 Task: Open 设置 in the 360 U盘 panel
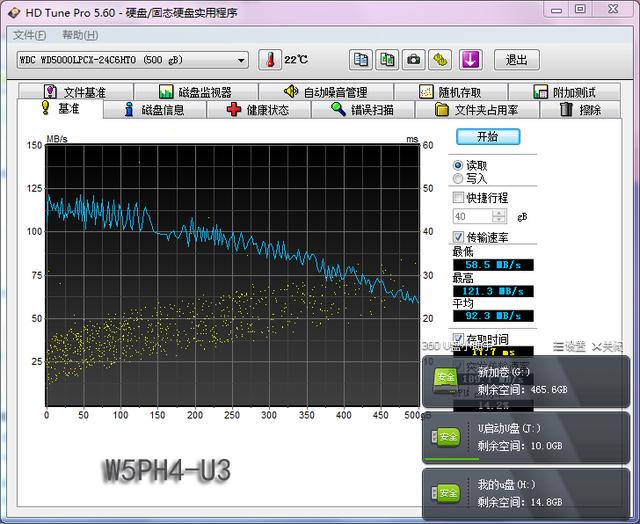coord(569,347)
